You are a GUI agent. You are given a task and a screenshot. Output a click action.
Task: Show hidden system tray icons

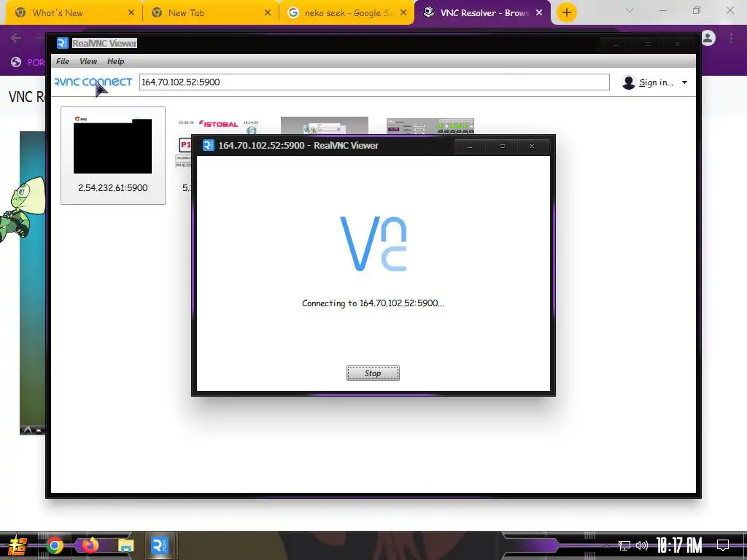click(606, 545)
